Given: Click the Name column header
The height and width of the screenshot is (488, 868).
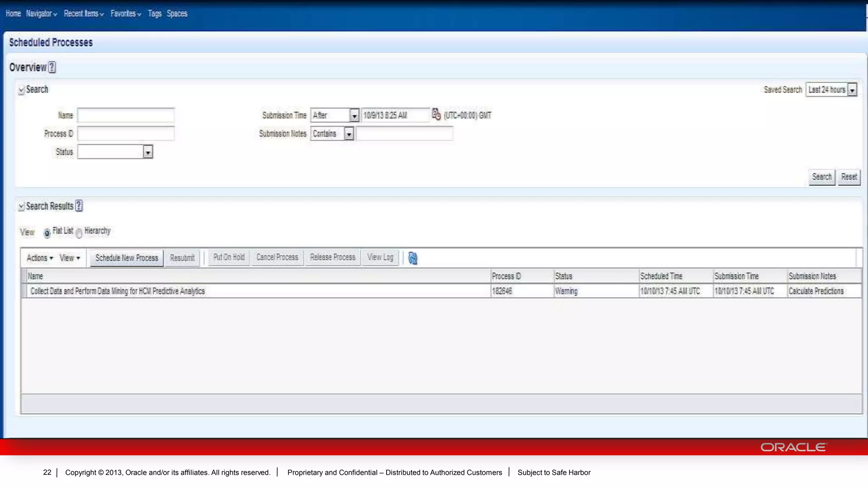Looking at the screenshot, I should tap(258, 276).
